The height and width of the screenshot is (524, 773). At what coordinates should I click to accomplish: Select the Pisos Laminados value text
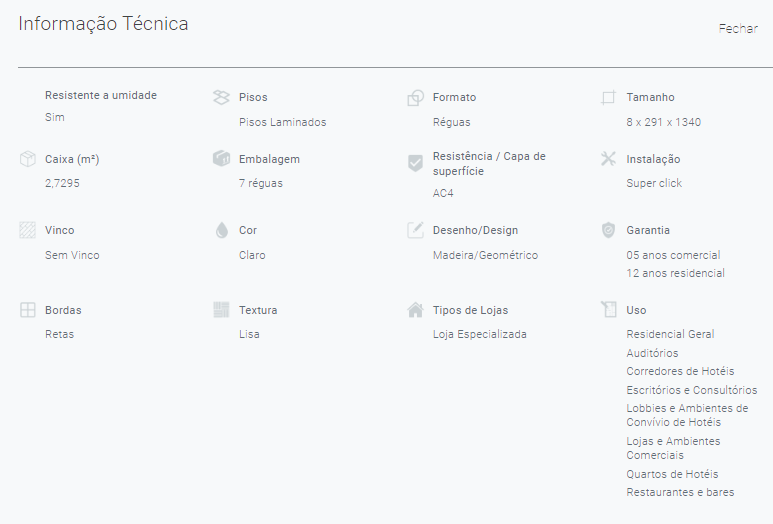282,122
